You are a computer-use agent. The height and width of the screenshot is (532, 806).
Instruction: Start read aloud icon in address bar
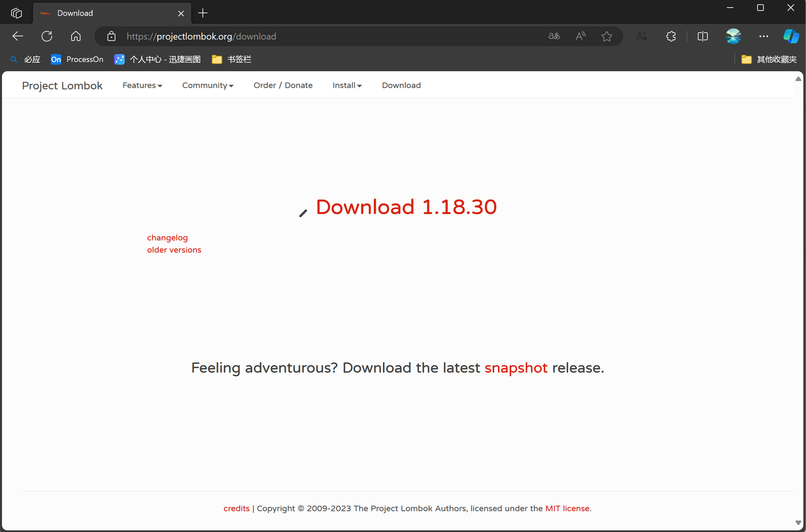pyautogui.click(x=580, y=36)
